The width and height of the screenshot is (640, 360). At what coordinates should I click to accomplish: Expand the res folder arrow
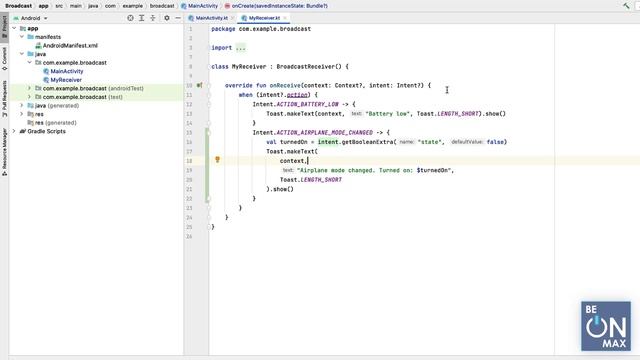pyautogui.click(x=22, y=114)
